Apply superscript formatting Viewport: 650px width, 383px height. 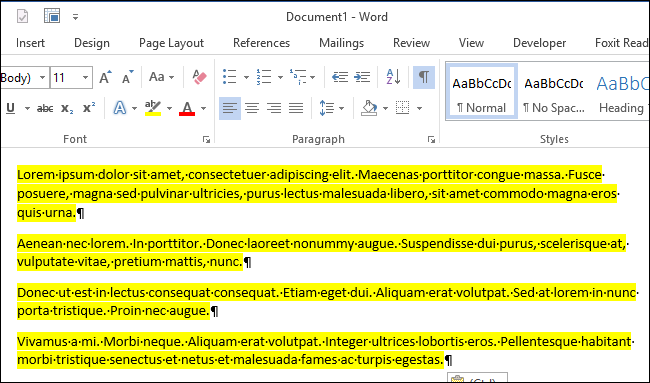coord(89,109)
